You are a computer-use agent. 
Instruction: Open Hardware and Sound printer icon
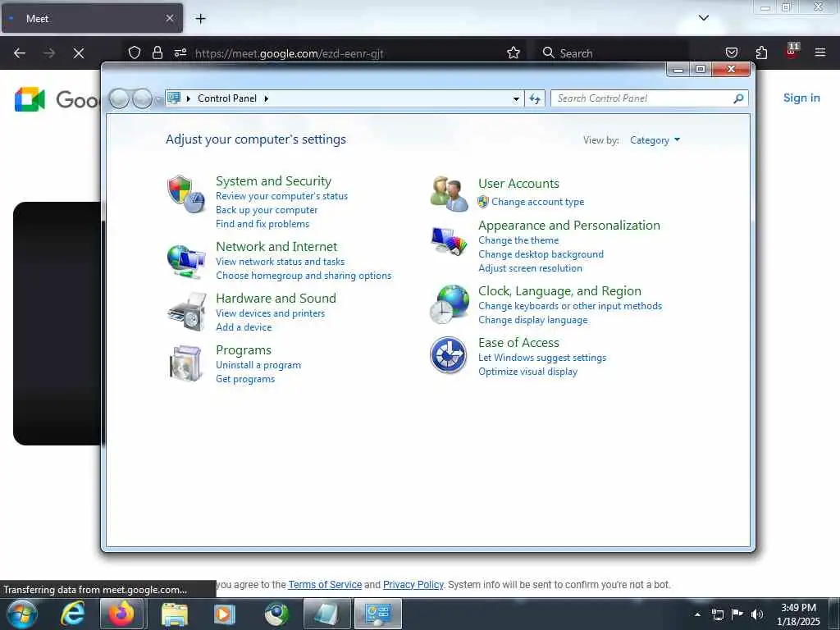186,312
